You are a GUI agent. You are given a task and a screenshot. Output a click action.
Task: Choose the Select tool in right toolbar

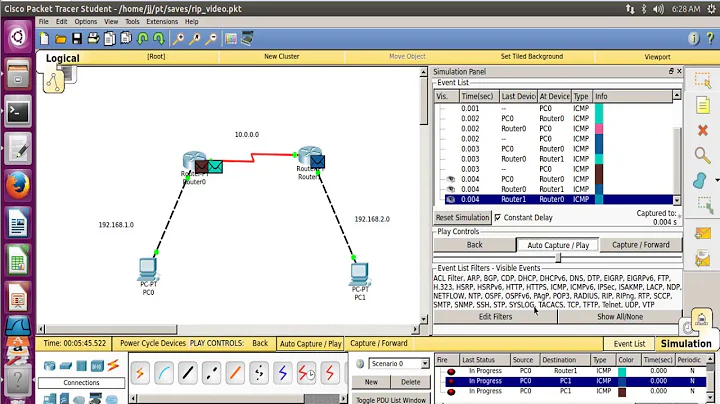[703, 80]
